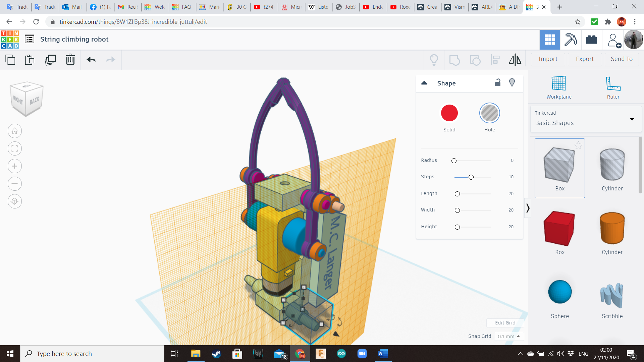This screenshot has width=644, height=362.
Task: Click the Radius slider handle
Action: pos(454,161)
